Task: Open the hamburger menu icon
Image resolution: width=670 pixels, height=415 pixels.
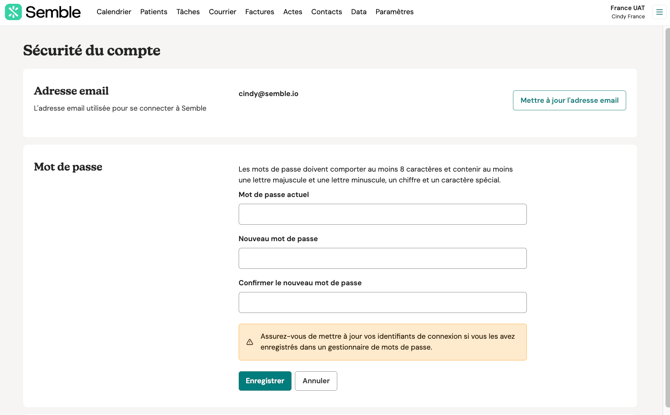Action: [659, 12]
